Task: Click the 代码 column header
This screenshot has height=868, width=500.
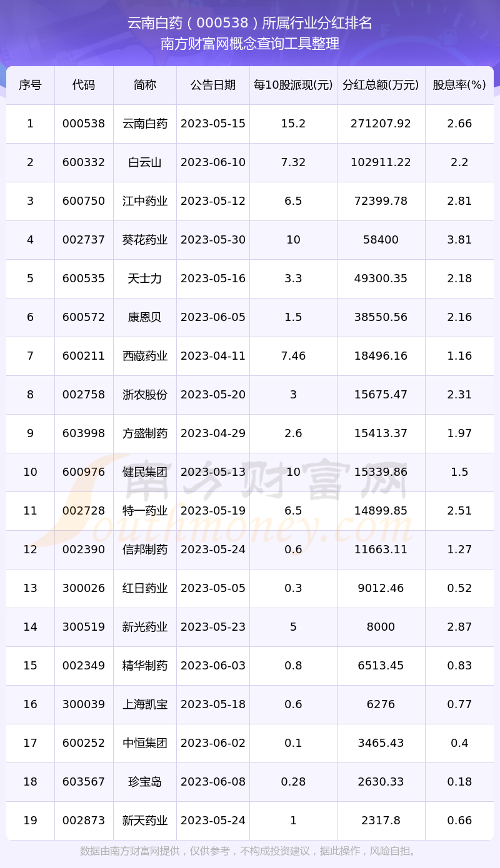Action: [84, 85]
